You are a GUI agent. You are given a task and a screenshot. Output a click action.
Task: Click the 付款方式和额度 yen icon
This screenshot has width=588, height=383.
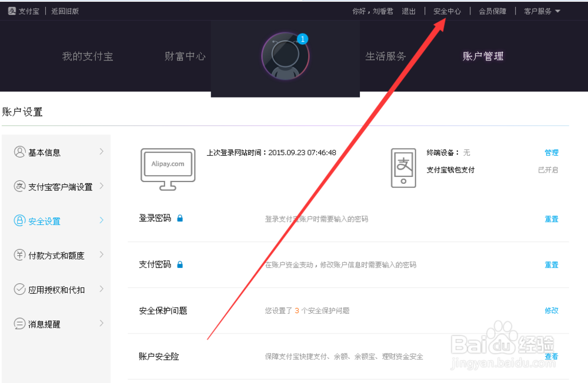(19, 255)
